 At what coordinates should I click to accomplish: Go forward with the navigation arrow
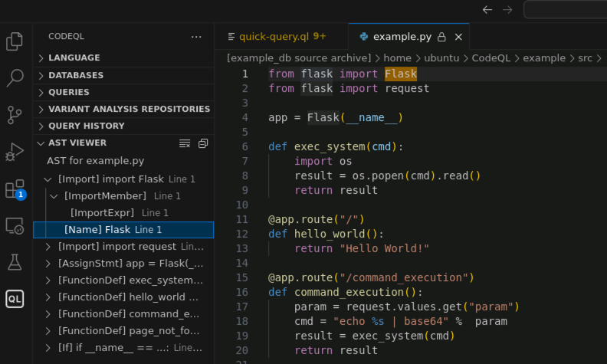(507, 10)
